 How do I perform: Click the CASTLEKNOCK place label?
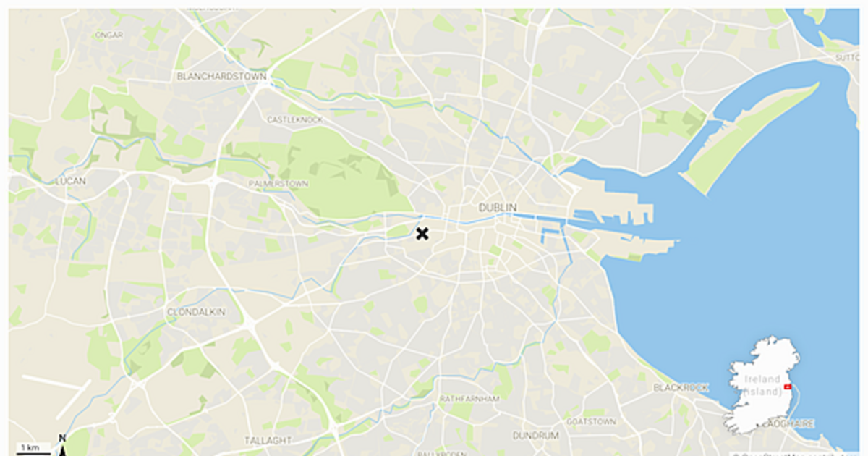tap(295, 119)
